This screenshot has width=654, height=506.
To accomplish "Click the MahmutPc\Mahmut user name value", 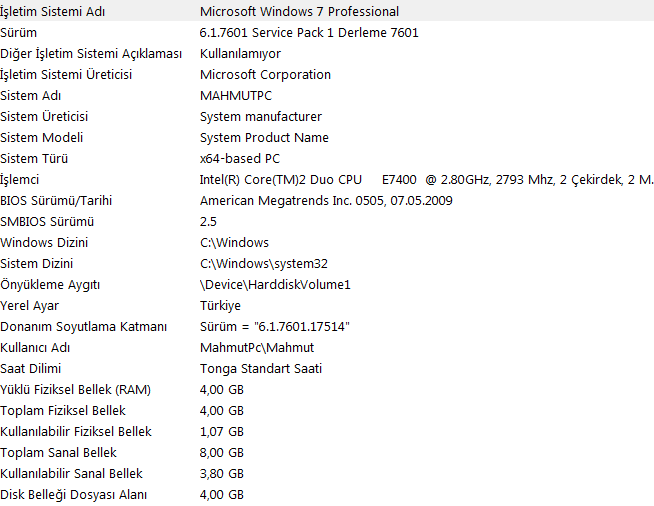I will pyautogui.click(x=257, y=348).
